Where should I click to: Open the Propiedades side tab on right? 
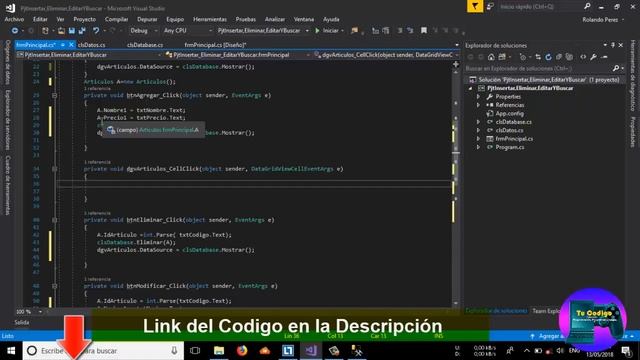coord(633,131)
